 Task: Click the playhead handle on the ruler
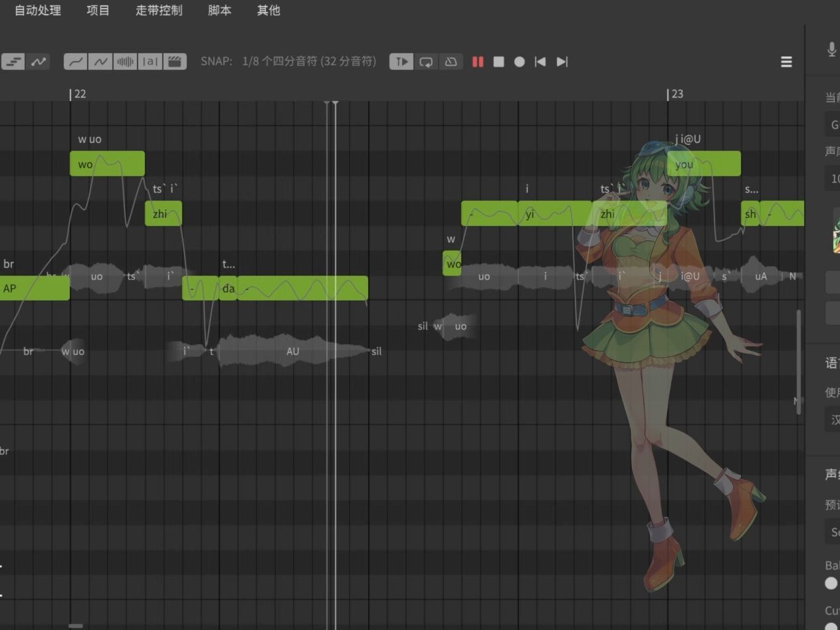pos(335,102)
